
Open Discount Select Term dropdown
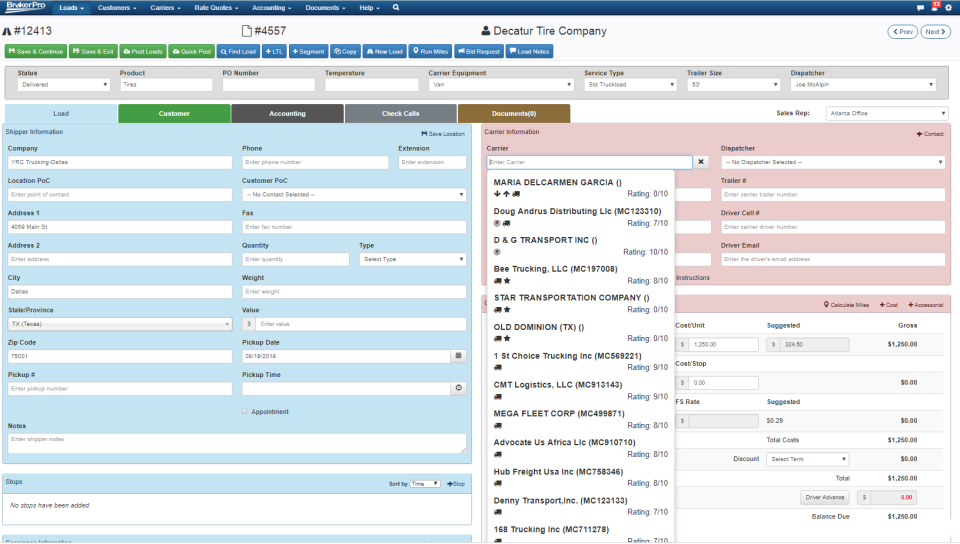[807, 459]
